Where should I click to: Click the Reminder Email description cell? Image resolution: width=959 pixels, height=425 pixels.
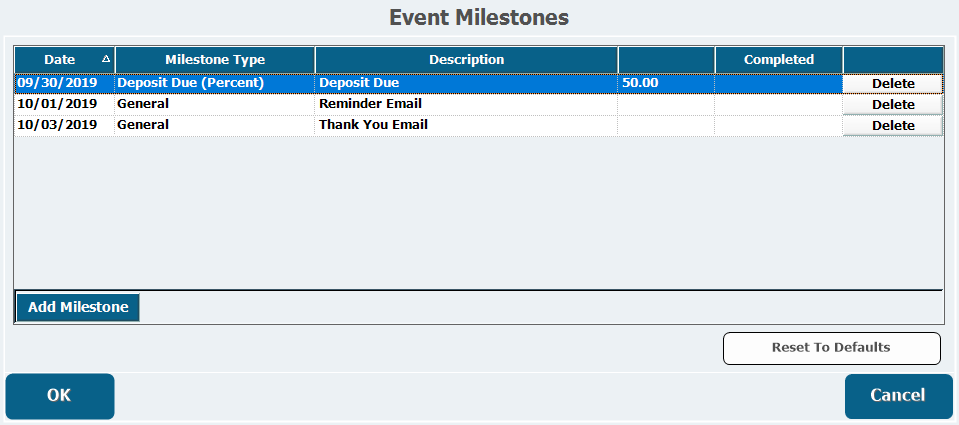pos(370,104)
